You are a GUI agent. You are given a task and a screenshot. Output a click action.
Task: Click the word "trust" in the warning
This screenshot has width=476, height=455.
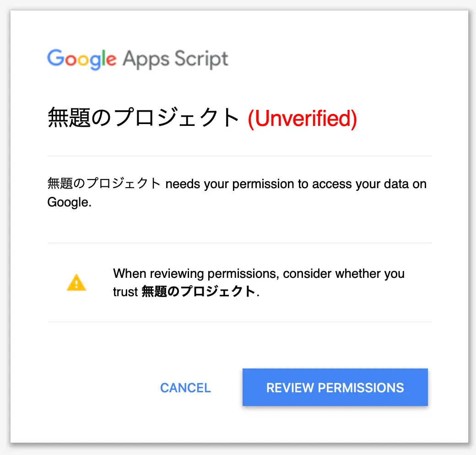click(x=125, y=292)
